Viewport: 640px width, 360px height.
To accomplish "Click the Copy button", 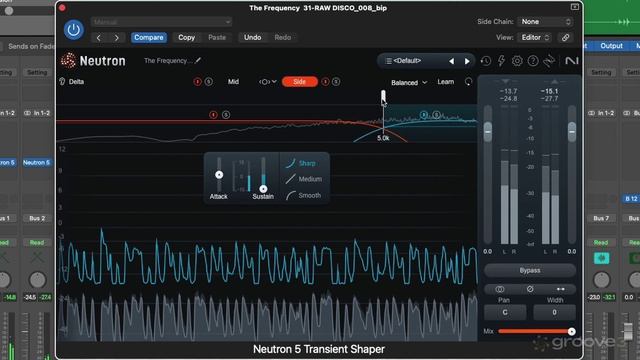I will point(187,38).
